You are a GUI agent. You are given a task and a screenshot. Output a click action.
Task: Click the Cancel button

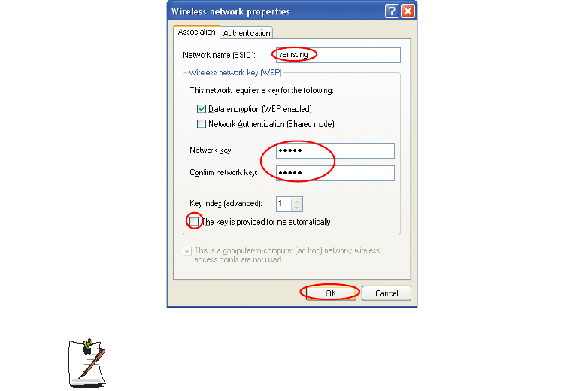click(x=386, y=293)
